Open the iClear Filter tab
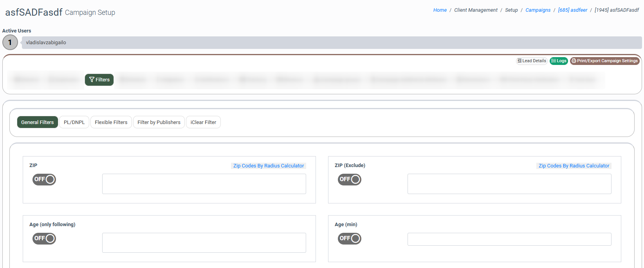Screen dimensions: 644x268 (203, 122)
